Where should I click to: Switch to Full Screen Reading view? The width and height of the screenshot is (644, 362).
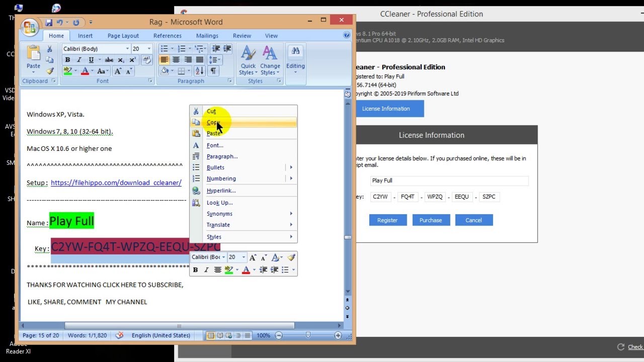(220, 335)
